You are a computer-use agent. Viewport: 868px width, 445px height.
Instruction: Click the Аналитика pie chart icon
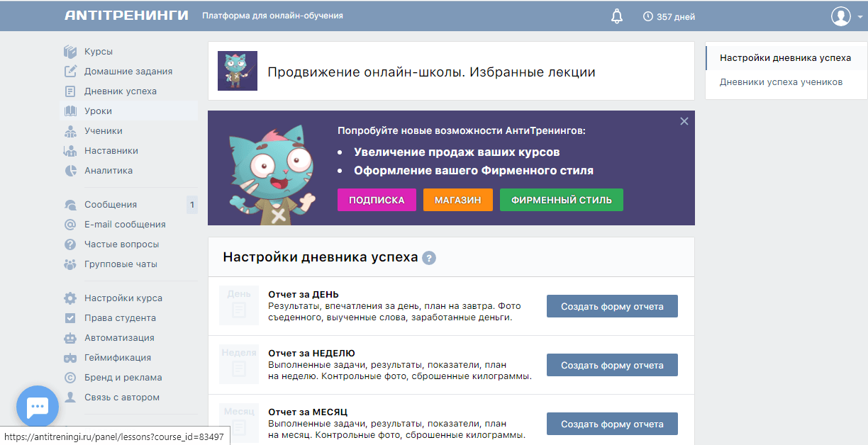click(x=70, y=171)
